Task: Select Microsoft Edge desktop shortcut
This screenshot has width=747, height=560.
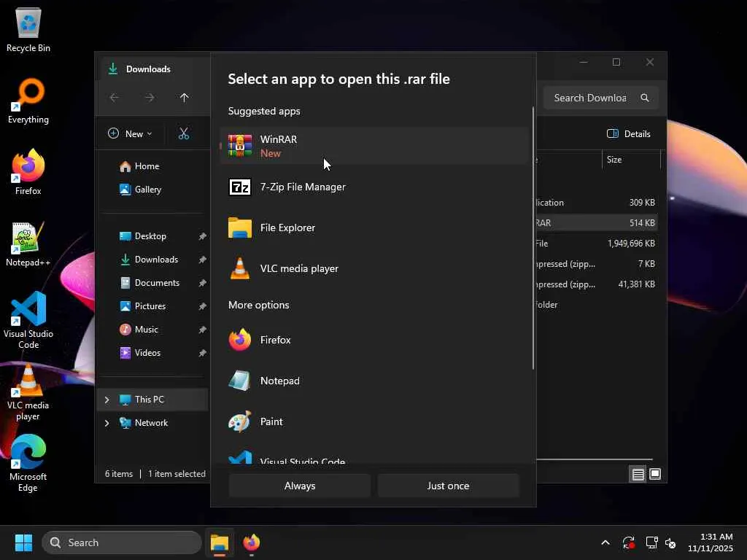Action: click(x=28, y=464)
